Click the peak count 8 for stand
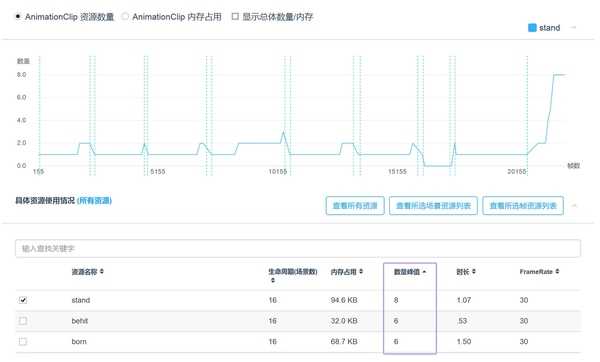600x362 pixels. (396, 300)
